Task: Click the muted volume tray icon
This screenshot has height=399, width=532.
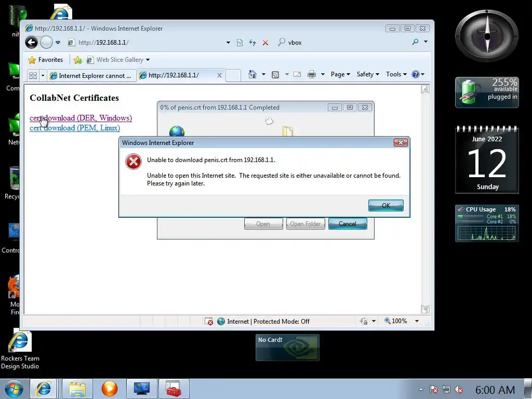Action: tap(459, 390)
